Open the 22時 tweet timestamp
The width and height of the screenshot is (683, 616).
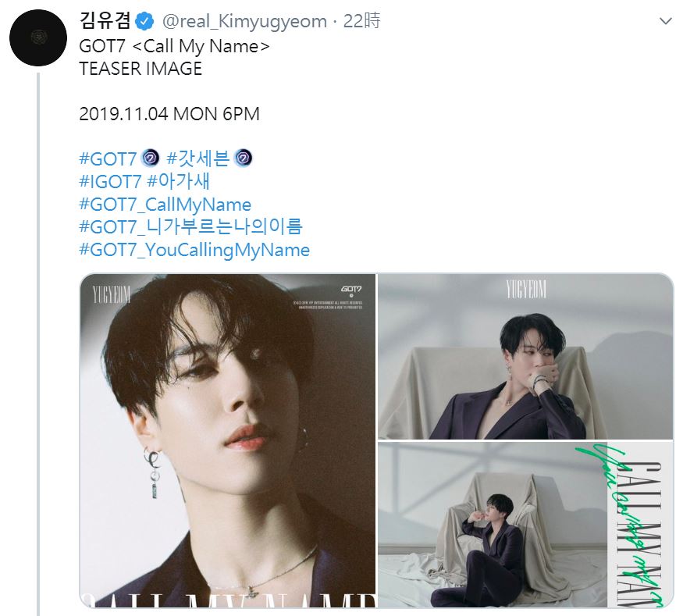coord(362,21)
